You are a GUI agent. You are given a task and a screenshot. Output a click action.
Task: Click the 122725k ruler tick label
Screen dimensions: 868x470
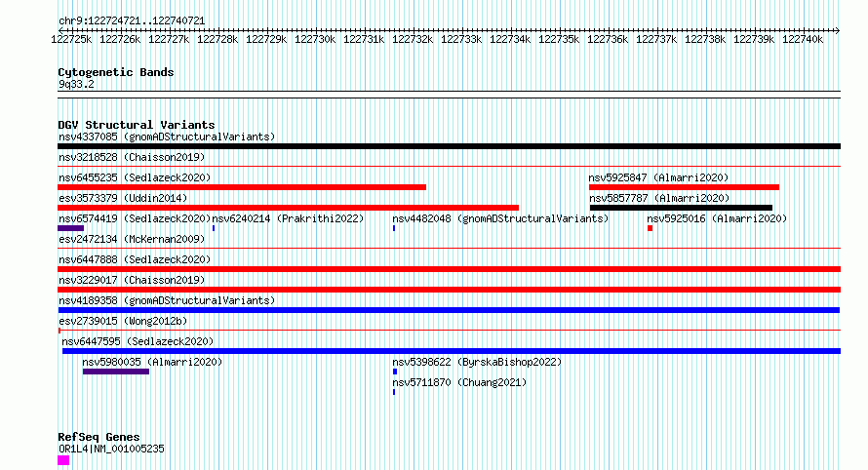click(71, 40)
